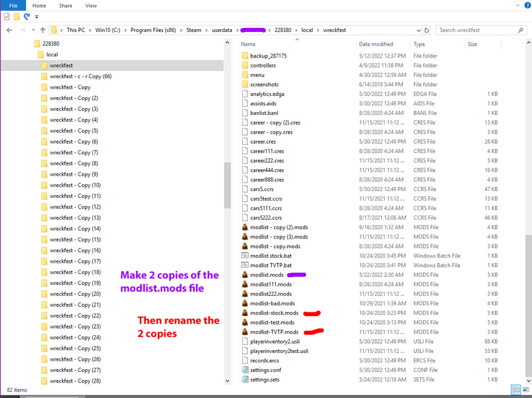Open the address bar history dropdown

419,30
